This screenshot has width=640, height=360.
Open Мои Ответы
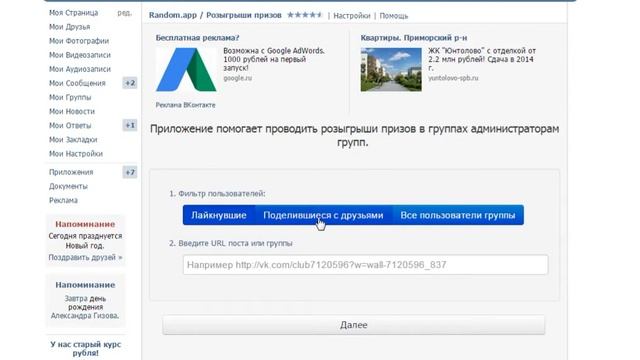pyautogui.click(x=70, y=125)
